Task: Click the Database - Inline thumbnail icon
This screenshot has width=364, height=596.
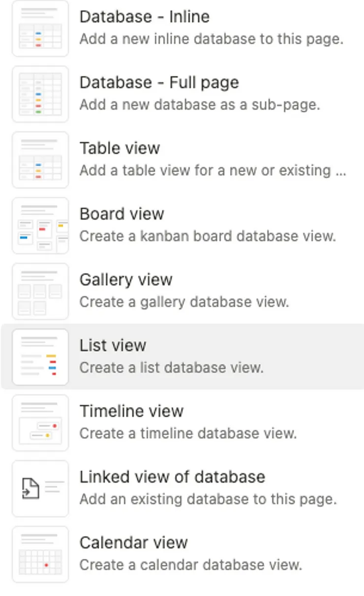Action: point(40,29)
